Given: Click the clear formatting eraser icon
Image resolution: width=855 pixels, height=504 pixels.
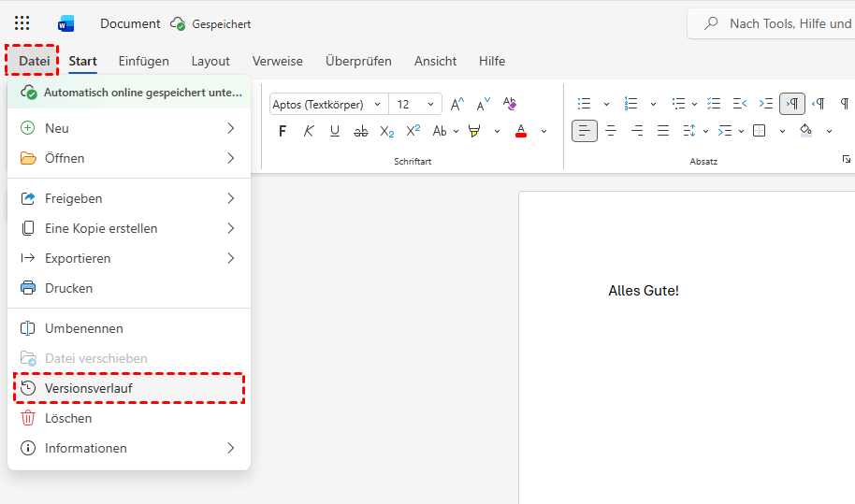Looking at the screenshot, I should [510, 104].
